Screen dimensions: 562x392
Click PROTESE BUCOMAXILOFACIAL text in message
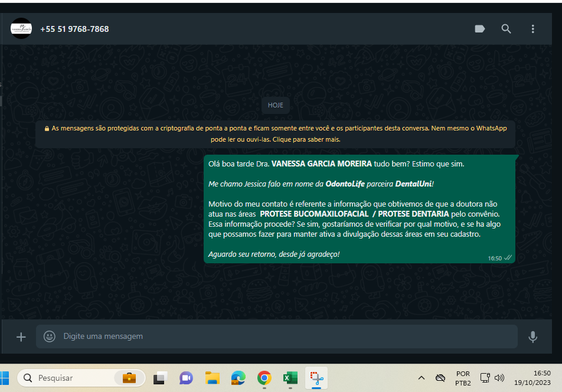[314, 214]
